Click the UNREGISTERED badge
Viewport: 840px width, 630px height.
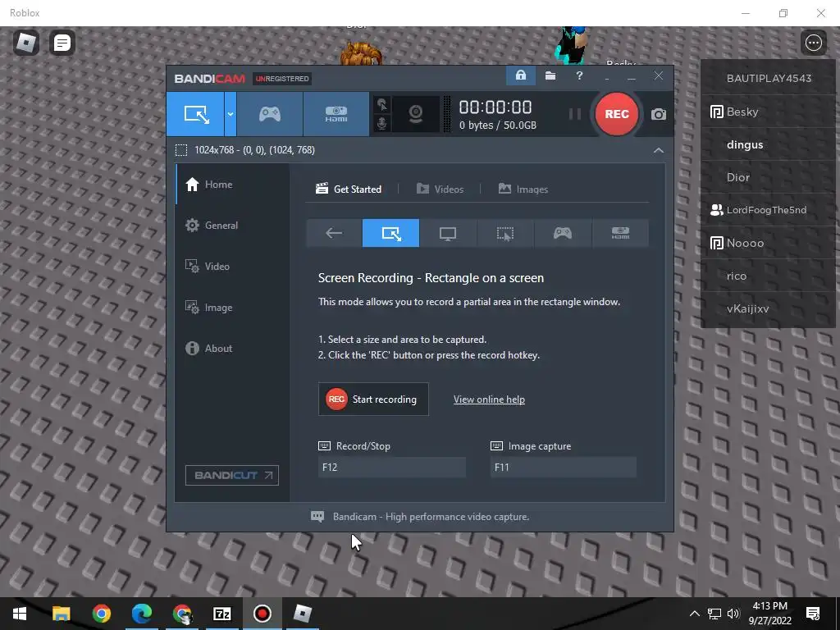[x=282, y=79]
